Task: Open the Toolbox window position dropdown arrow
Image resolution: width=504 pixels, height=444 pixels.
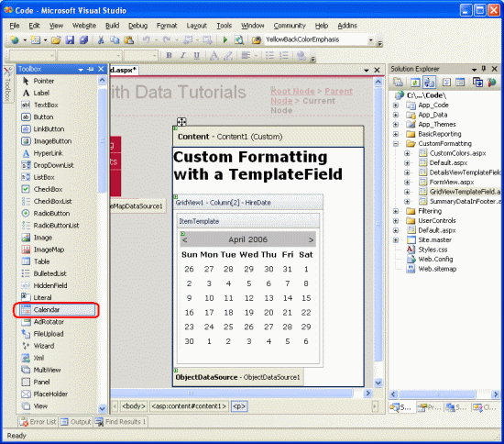Action: pyautogui.click(x=81, y=69)
